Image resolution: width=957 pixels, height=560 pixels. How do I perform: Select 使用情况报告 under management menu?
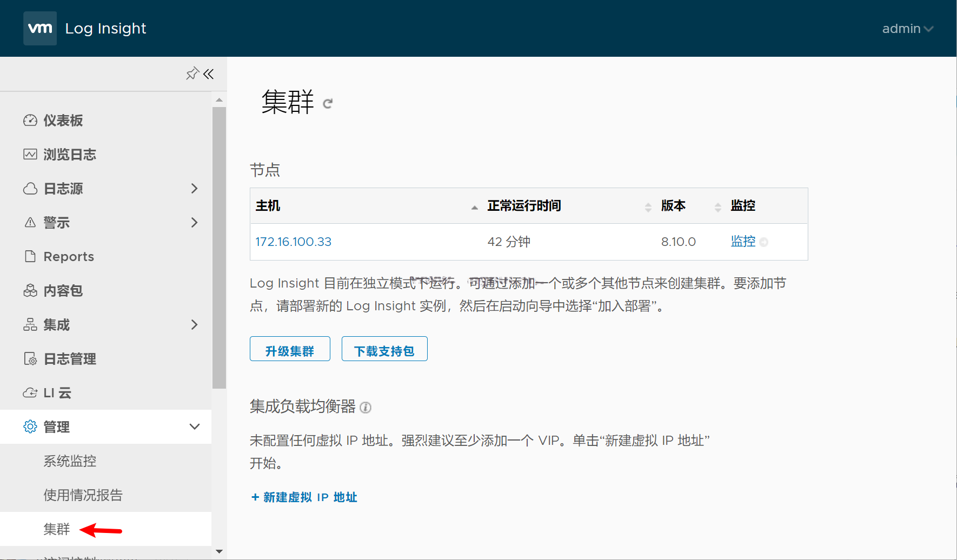[x=83, y=495]
